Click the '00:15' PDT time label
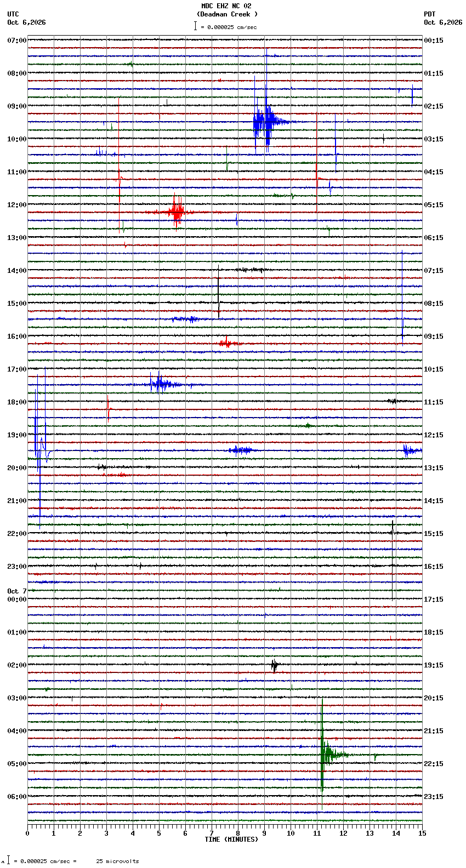This screenshot has height=868, width=466. coord(434,41)
